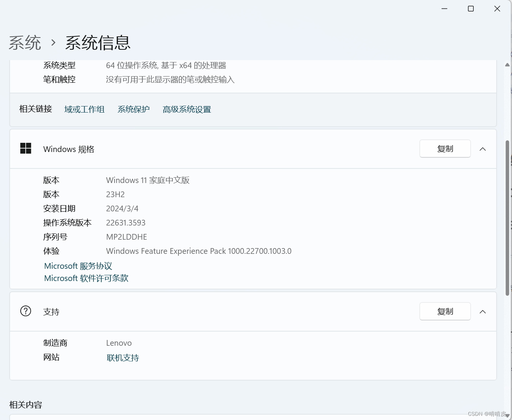
Task: Collapse the 支持 section chevron
Action: click(x=483, y=312)
